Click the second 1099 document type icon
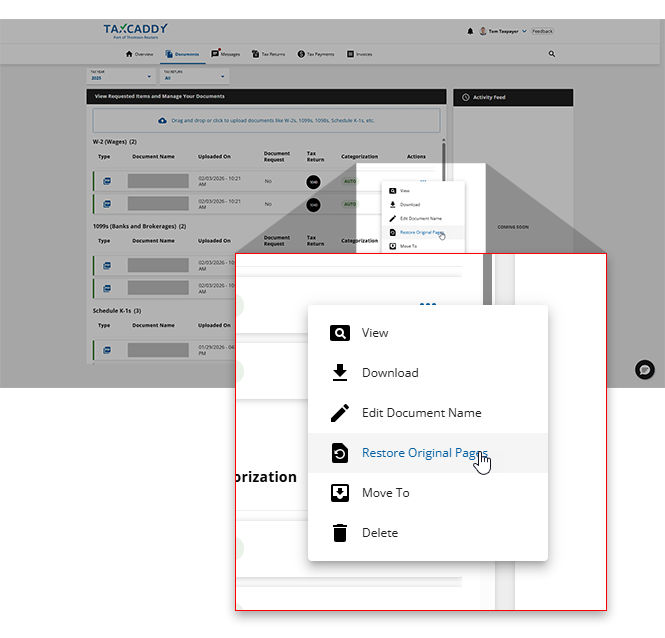Viewport: 665px width, 638px height. click(x=107, y=288)
